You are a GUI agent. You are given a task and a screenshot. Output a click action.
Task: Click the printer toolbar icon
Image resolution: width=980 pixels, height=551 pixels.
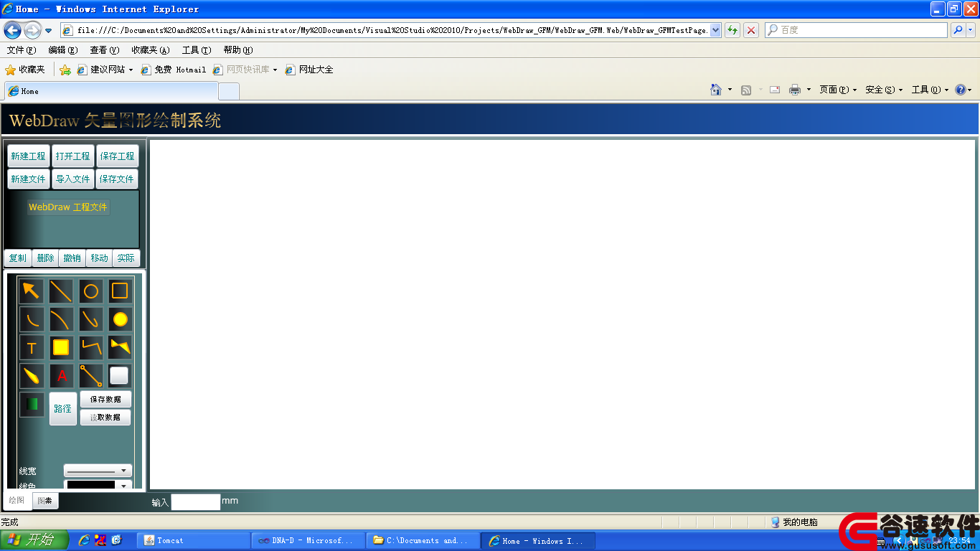click(x=795, y=90)
